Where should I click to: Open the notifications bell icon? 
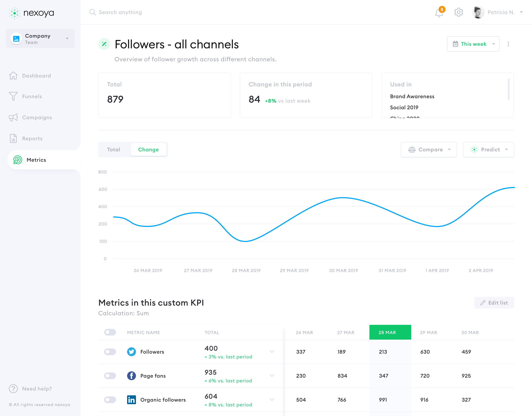(x=439, y=13)
